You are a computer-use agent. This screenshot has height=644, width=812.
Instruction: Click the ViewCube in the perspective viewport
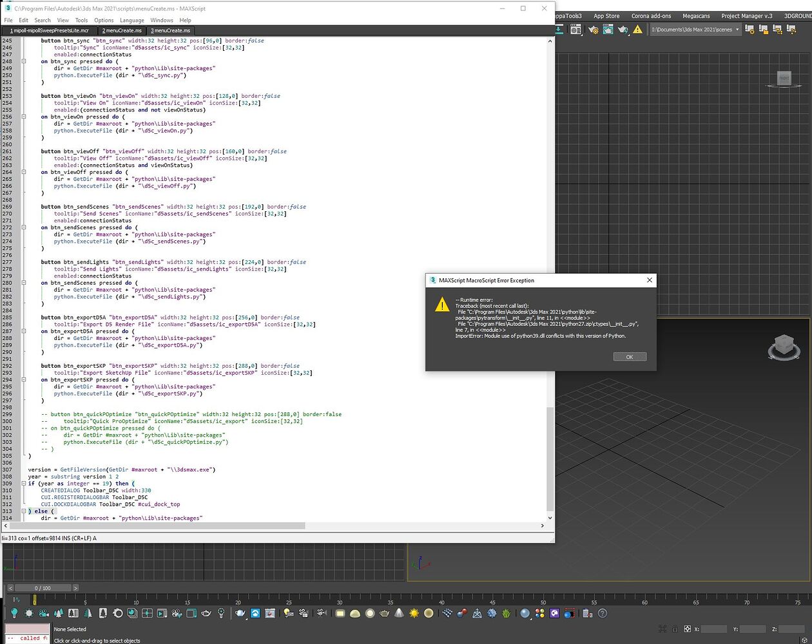click(784, 345)
